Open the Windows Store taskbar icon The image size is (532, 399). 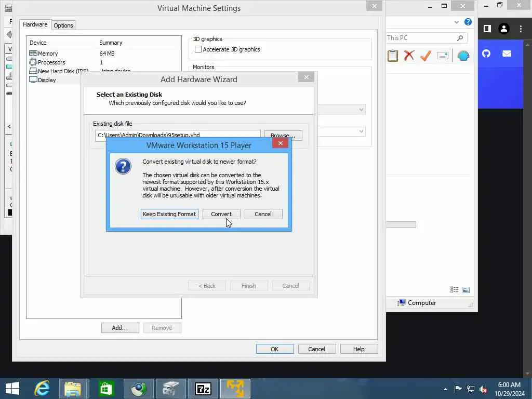coord(106,389)
